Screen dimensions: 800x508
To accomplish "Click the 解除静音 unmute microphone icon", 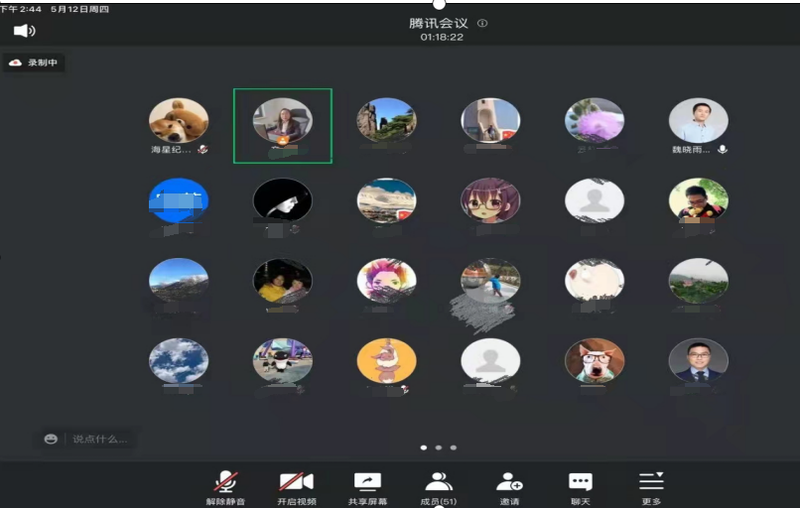I will pos(226,481).
